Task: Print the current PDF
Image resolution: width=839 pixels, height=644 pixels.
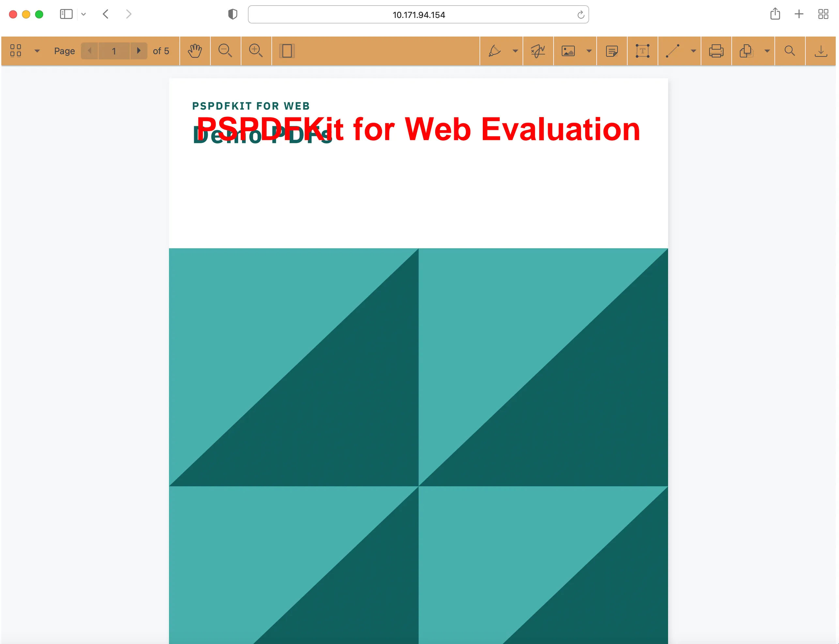Action: click(717, 51)
